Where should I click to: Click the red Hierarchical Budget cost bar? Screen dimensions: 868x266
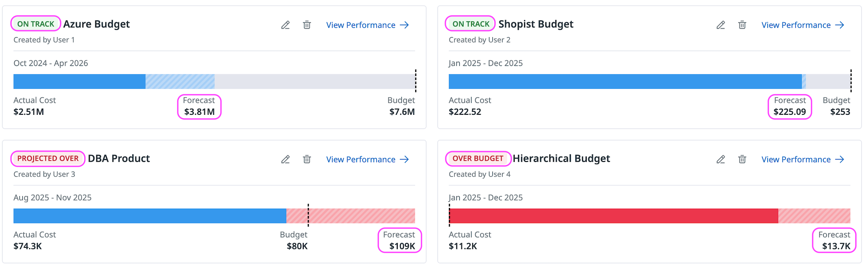click(613, 216)
